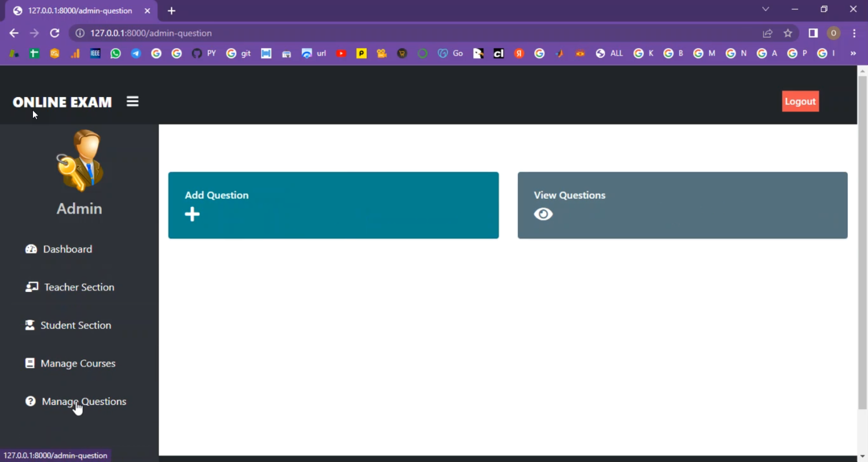The width and height of the screenshot is (868, 462).
Task: Click the Student Section graduate icon
Action: [30, 326]
